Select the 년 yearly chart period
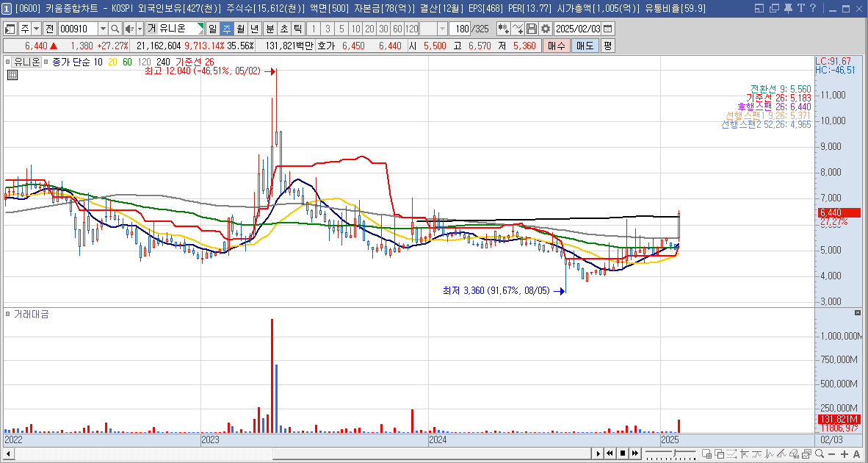The width and height of the screenshot is (868, 463). tap(254, 29)
